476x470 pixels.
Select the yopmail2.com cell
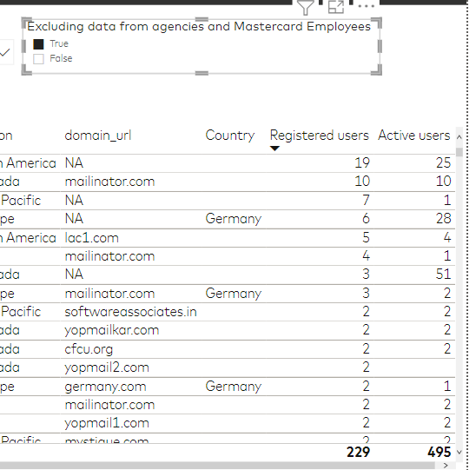click(107, 367)
